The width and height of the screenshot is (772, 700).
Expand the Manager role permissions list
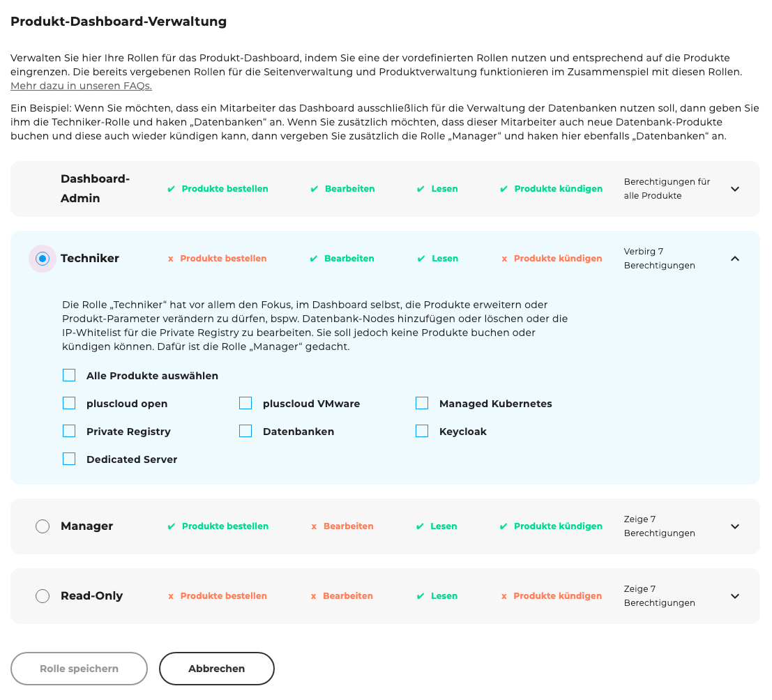click(x=735, y=526)
